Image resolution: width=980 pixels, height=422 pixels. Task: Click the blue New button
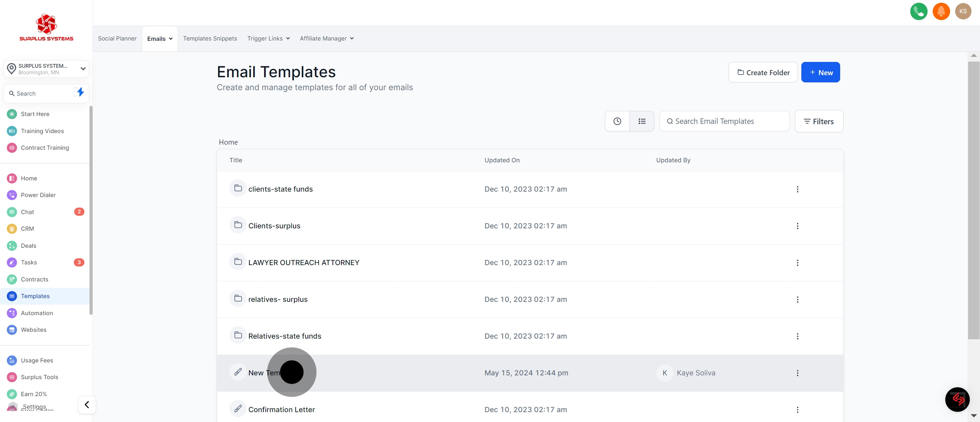820,72
